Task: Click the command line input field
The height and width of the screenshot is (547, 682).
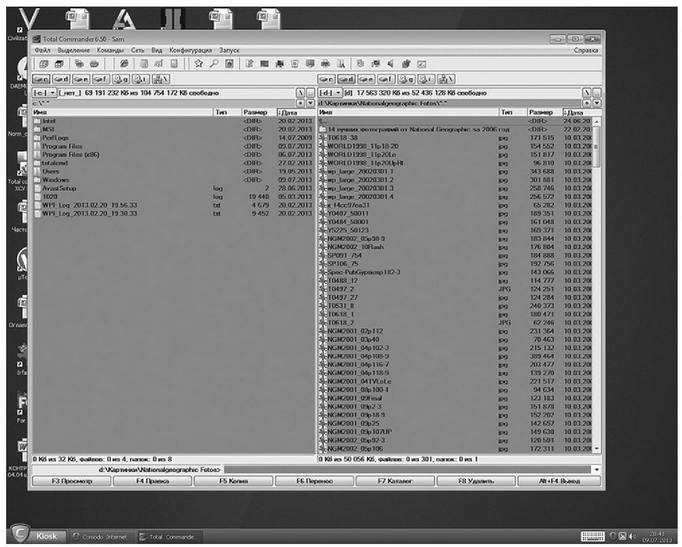Action: point(408,470)
